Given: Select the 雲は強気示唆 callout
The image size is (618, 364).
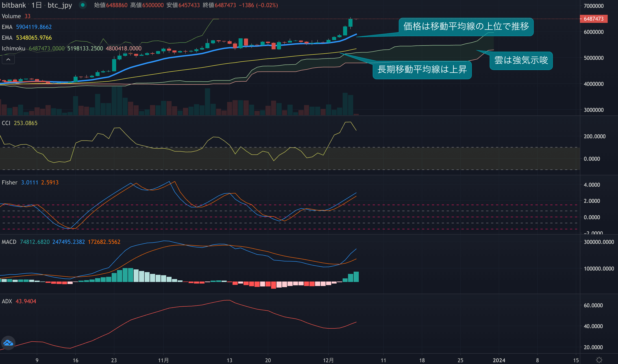Looking at the screenshot, I should click(x=521, y=60).
